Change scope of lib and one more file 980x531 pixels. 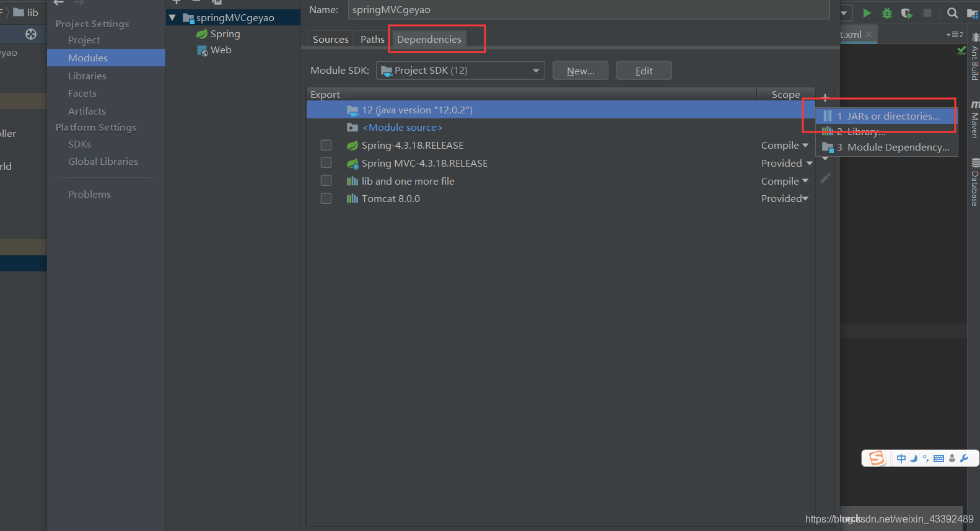[785, 181]
